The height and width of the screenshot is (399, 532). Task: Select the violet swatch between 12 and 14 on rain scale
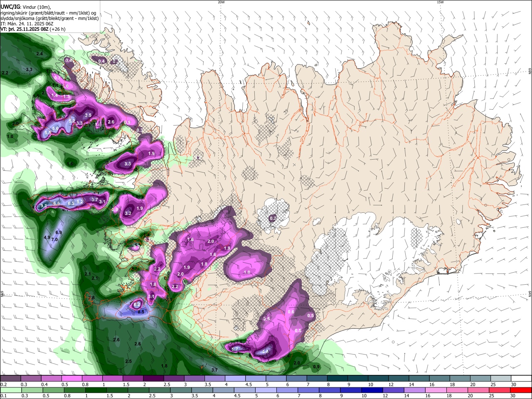click(393, 390)
